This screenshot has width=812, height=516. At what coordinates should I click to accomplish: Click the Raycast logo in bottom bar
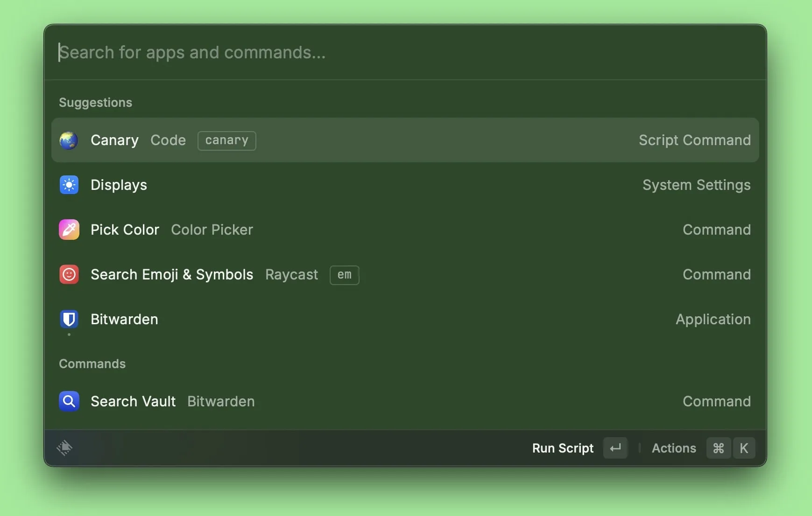tap(64, 448)
